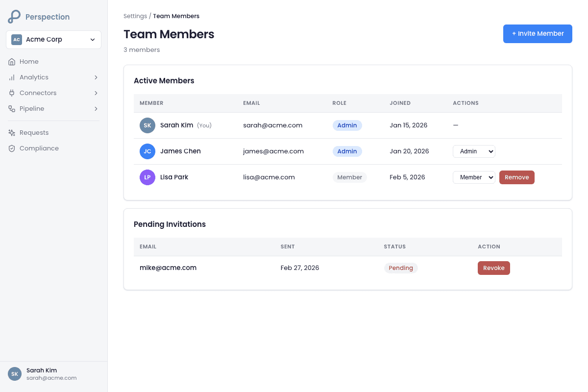Screen dimensions: 588x392
Task: Click Lisa Park's LP avatar
Action: (147, 177)
